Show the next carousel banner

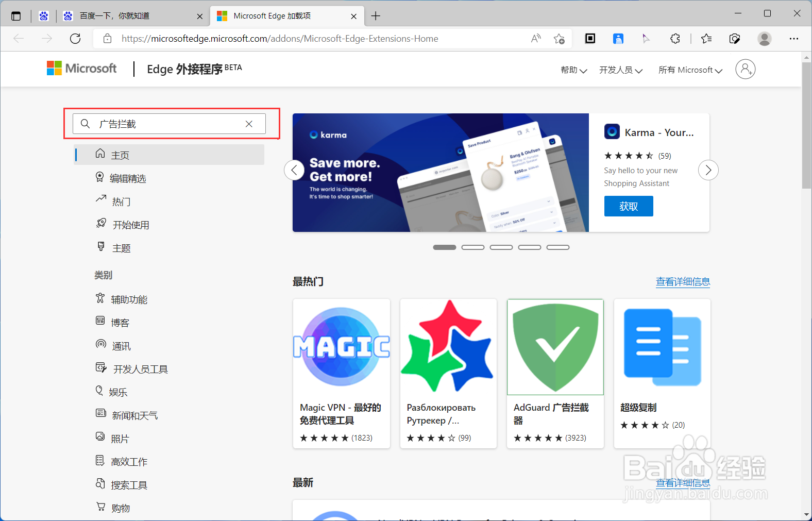[708, 170]
